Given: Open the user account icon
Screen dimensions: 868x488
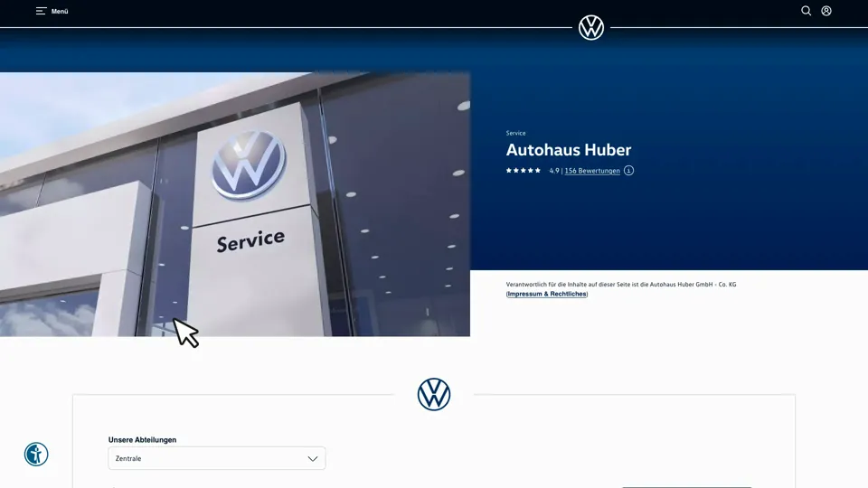Looking at the screenshot, I should (x=826, y=11).
